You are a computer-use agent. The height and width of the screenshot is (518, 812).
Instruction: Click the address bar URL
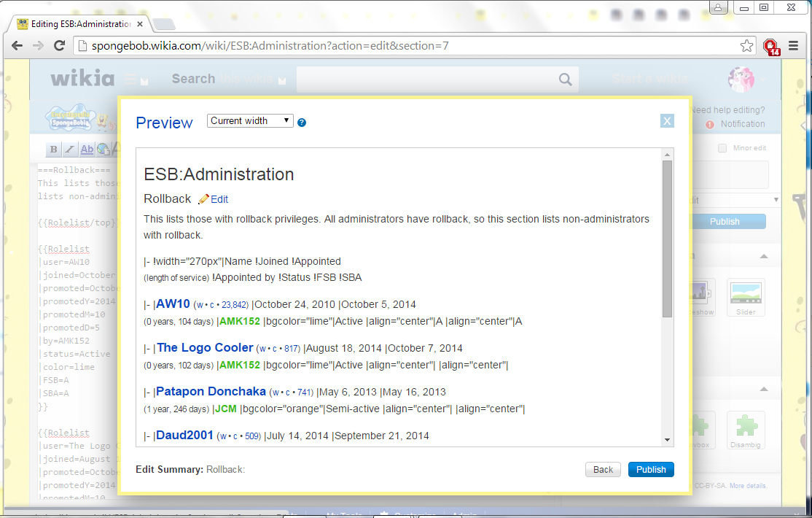(270, 46)
